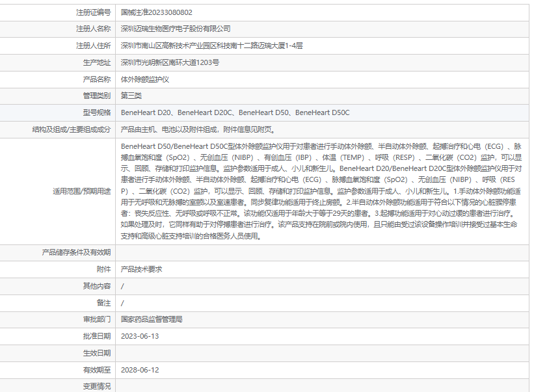
Task: Select company name 深圳迈瑞生物医疗电子股份有限公司
Action: point(176,29)
